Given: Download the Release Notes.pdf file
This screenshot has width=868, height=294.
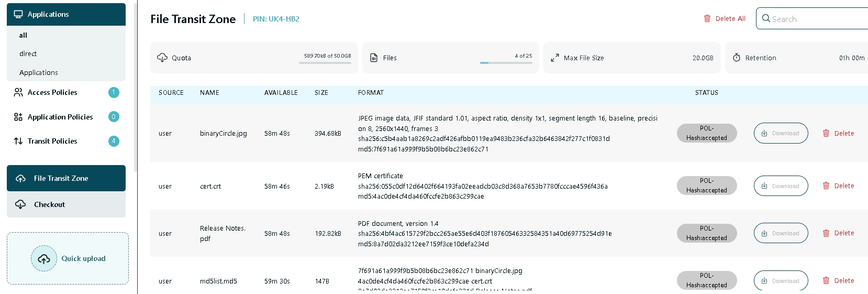Looking at the screenshot, I should tap(781, 233).
